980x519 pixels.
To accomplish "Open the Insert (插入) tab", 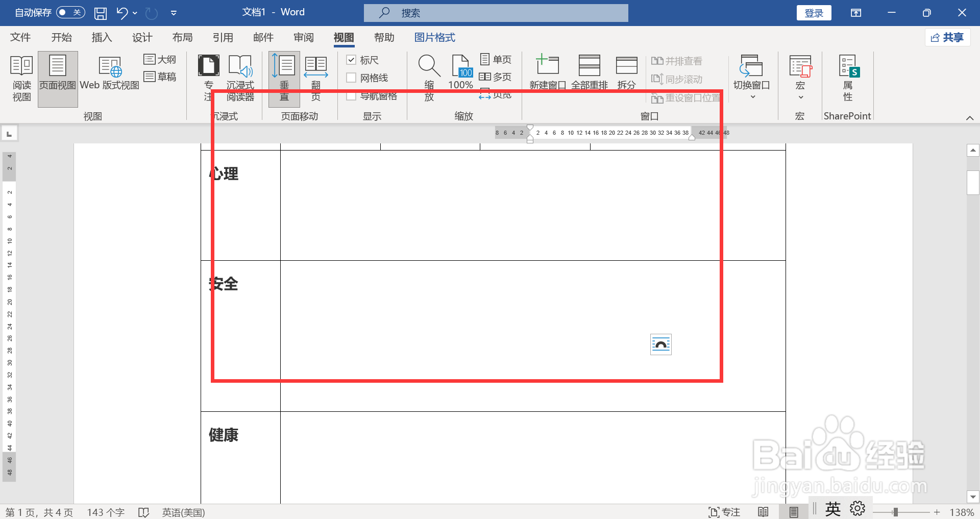I will (102, 37).
